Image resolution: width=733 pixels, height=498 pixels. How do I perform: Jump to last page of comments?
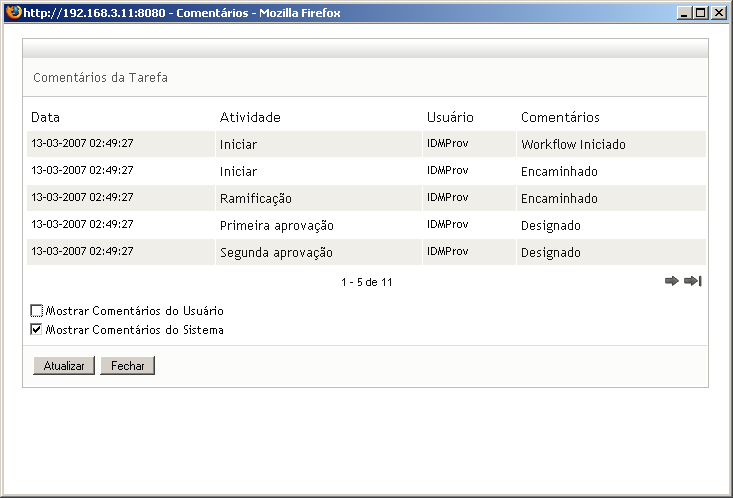click(692, 282)
